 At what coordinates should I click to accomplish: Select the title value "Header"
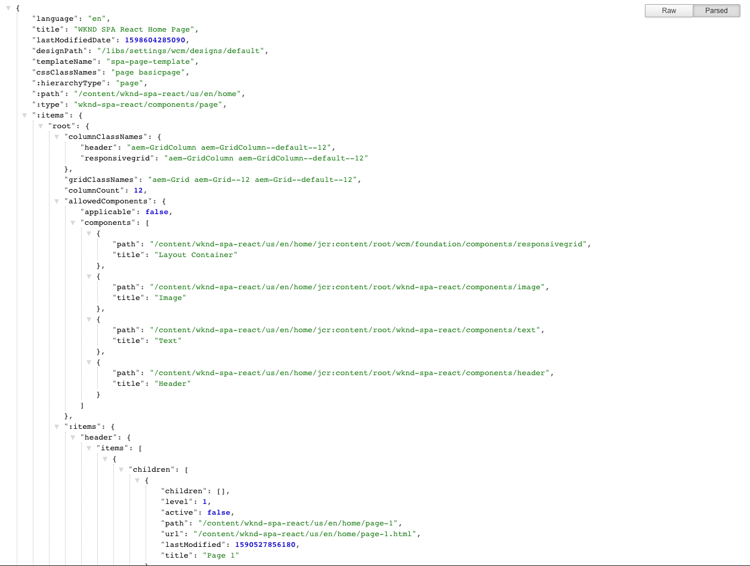click(172, 384)
